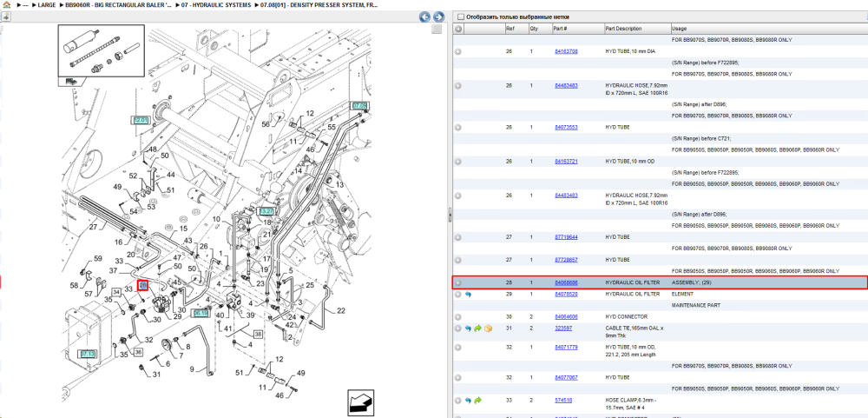Add part 84073553 using its plus icon

pyautogui.click(x=458, y=128)
